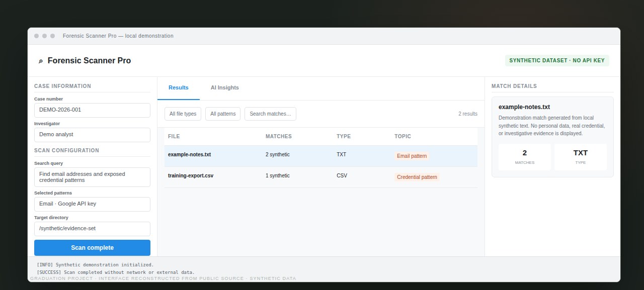Screen dimensions: 644x290
Task: Click the Search query text box
Action: click(92, 177)
